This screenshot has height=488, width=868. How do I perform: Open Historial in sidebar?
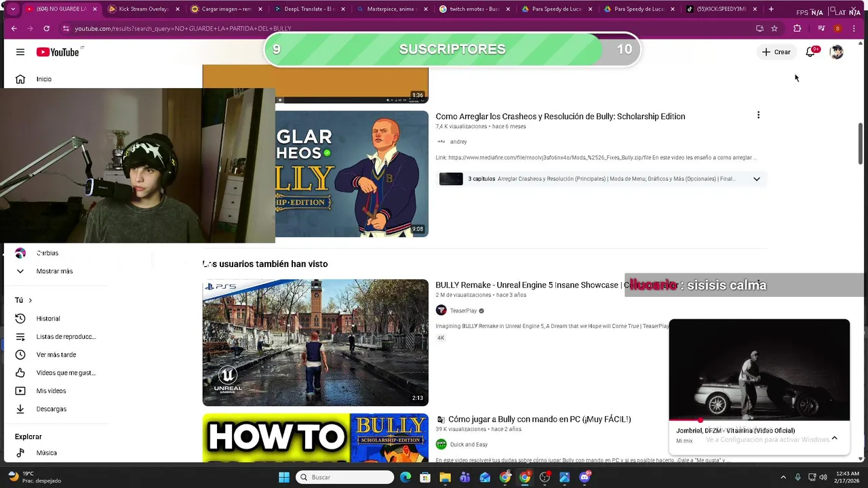[x=48, y=319]
